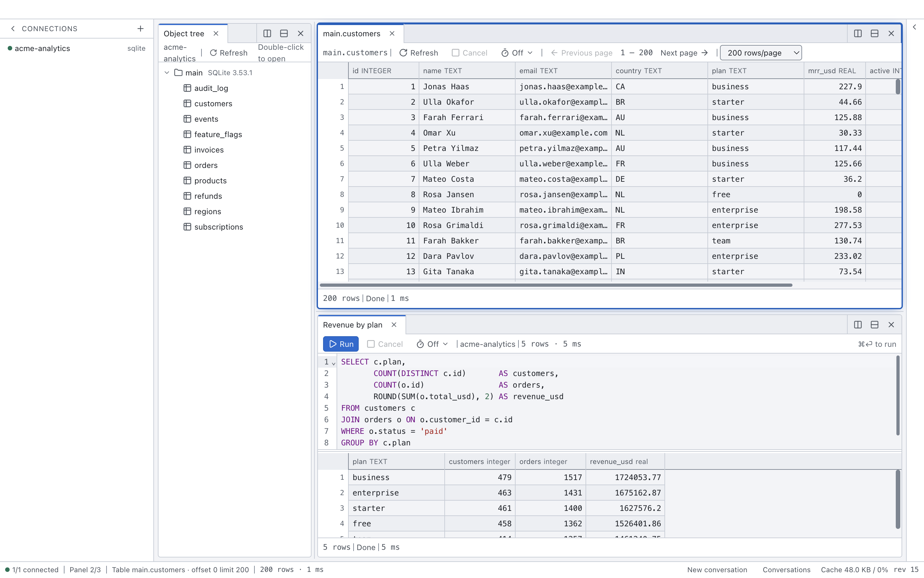The image size is (924, 578).
Task: Click the vertical scrollbar of the customers grid
Action: click(898, 86)
